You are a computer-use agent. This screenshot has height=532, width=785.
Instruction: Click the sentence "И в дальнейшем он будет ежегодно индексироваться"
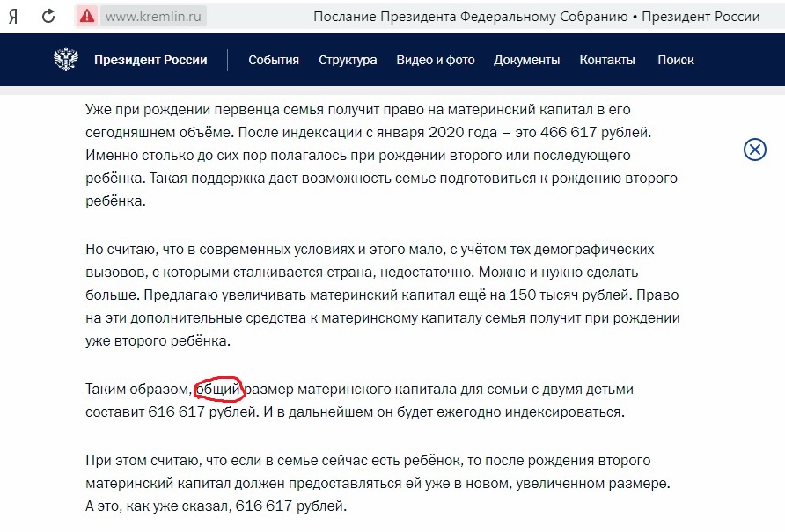click(x=451, y=412)
